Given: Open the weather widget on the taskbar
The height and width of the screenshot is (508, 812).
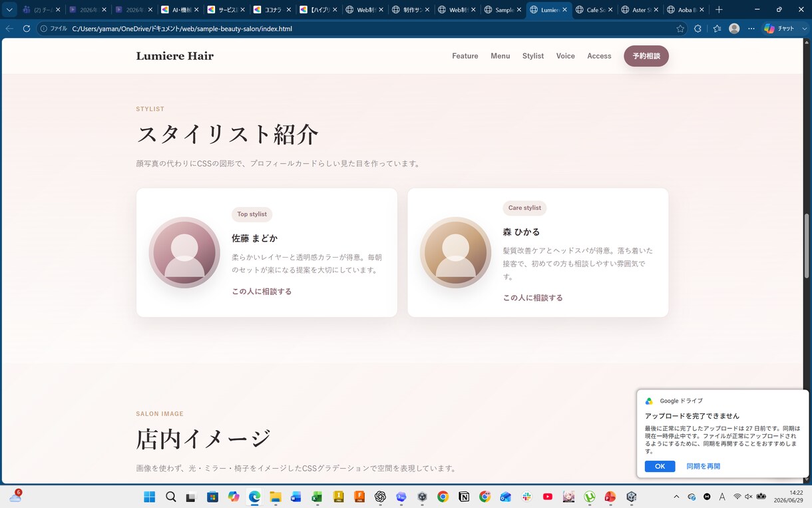Looking at the screenshot, I should tap(15, 497).
